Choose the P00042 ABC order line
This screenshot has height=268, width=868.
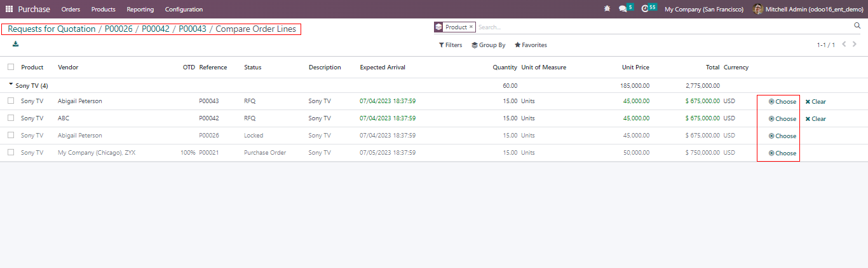pyautogui.click(x=782, y=118)
